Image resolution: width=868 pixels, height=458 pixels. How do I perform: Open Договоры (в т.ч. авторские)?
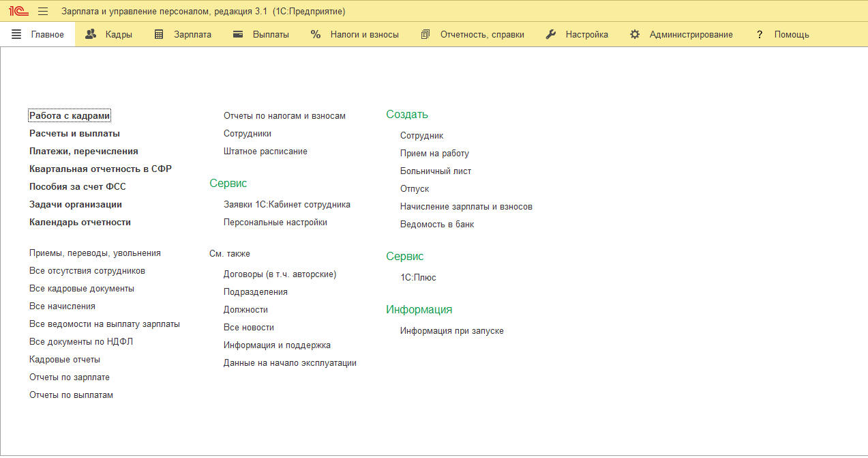tap(280, 274)
